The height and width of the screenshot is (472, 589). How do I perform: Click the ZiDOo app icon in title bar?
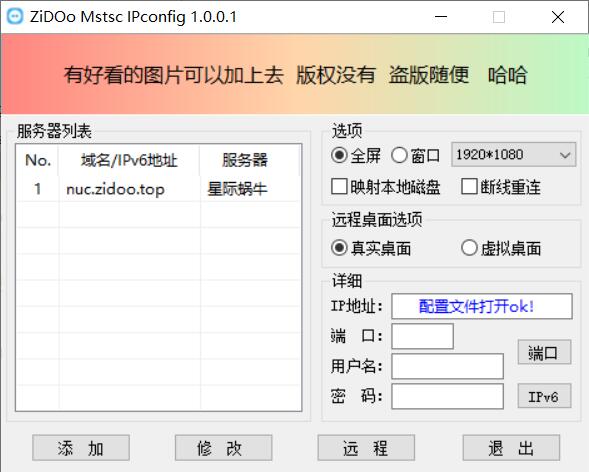pyautogui.click(x=15, y=17)
